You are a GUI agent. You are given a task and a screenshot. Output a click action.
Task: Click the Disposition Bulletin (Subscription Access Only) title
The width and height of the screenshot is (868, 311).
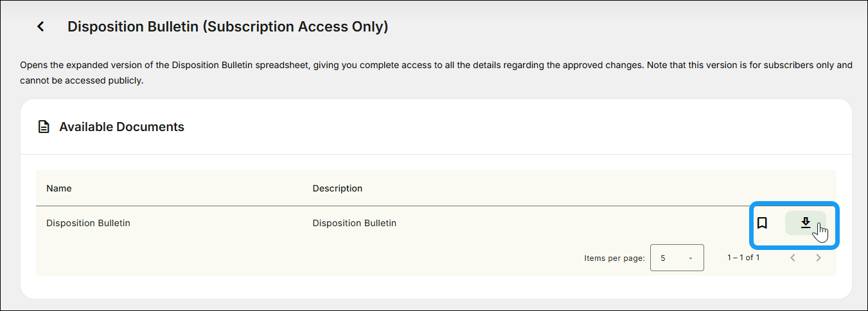click(x=228, y=27)
